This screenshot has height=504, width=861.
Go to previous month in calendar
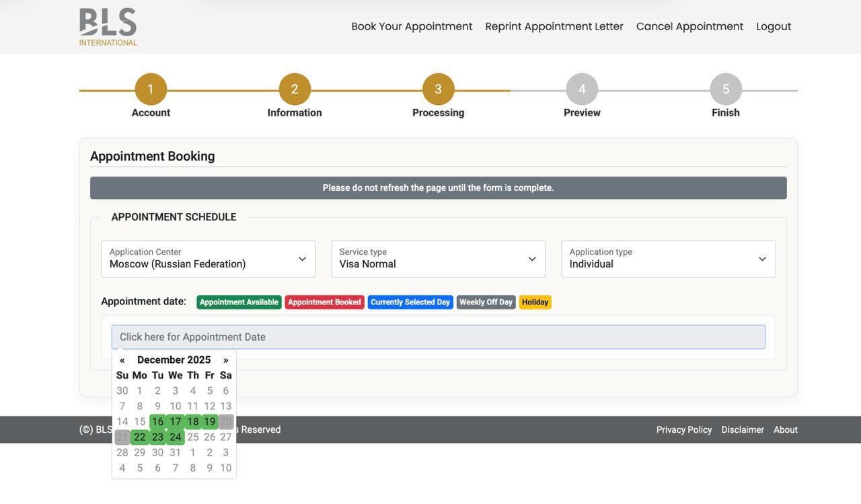[122, 360]
